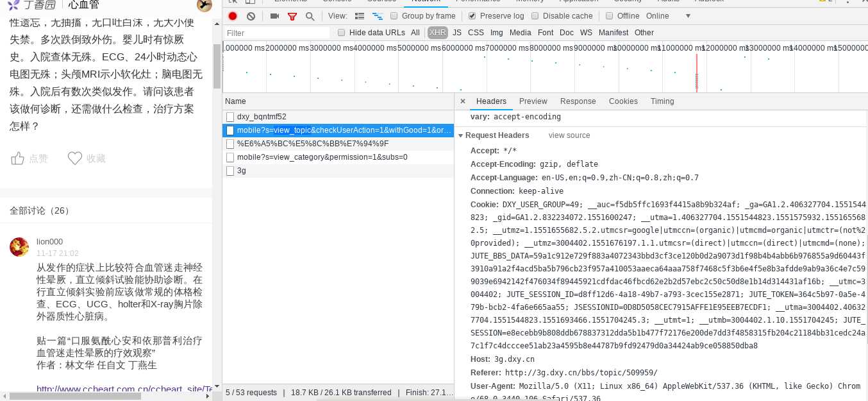Click the heart favorite icon
Viewport: 868px width, 401px height.
tap(75, 158)
